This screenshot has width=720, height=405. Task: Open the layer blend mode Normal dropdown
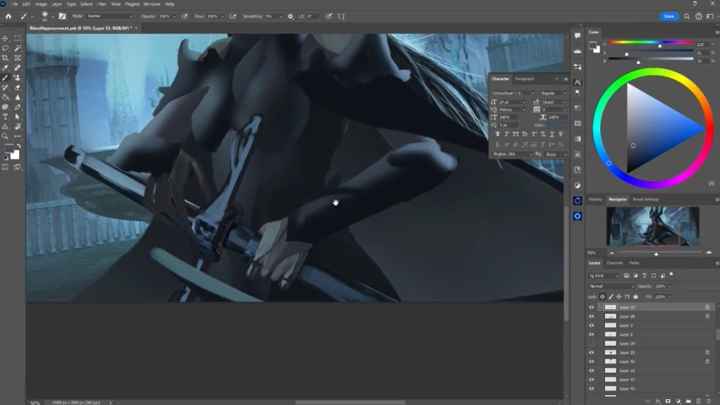(x=611, y=286)
